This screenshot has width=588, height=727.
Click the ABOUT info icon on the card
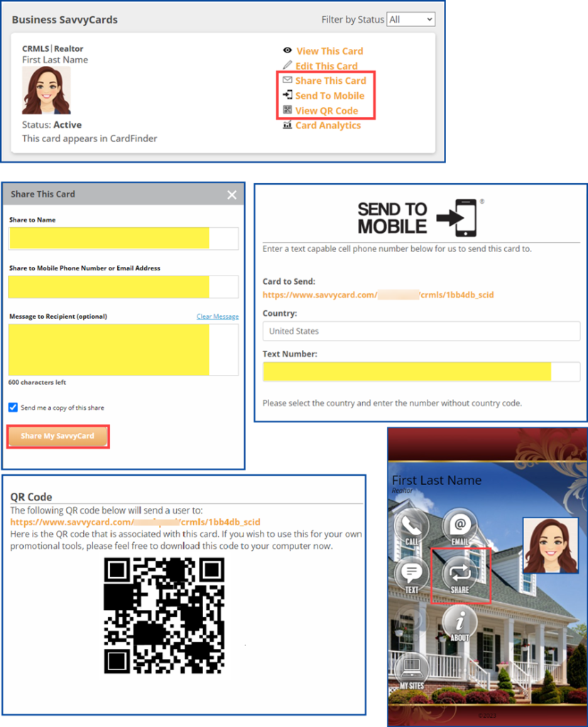[x=459, y=623]
